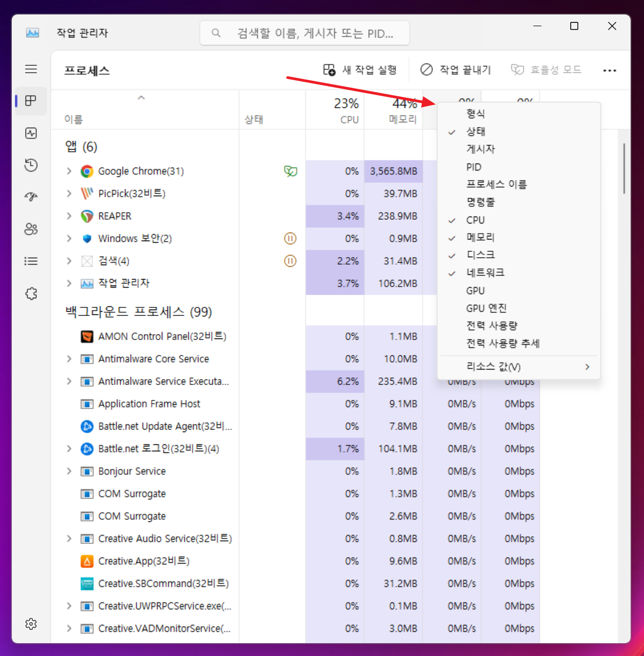Select GPU 엔진 in context menu
The image size is (644, 656).
tap(518, 308)
